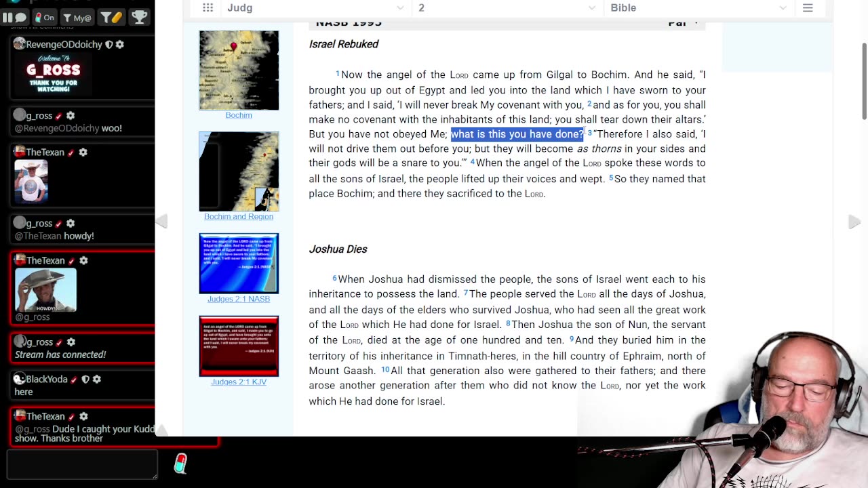Click the 'Israel Rebuked' heading
The width and height of the screenshot is (868, 488).
344,44
